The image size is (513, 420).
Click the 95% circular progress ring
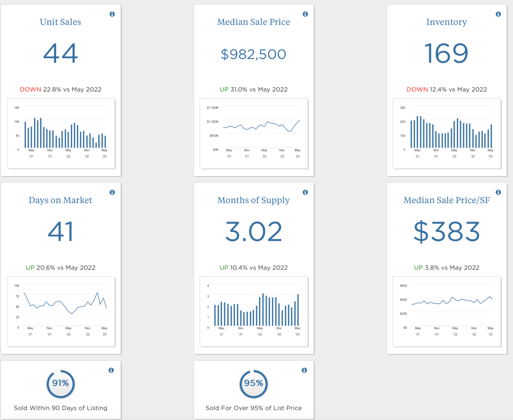pos(254,384)
